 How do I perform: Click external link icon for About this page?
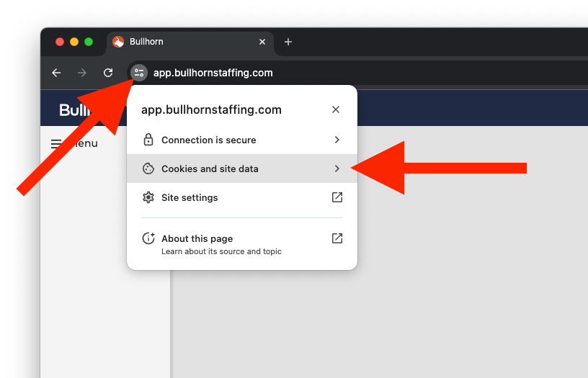pyautogui.click(x=337, y=238)
